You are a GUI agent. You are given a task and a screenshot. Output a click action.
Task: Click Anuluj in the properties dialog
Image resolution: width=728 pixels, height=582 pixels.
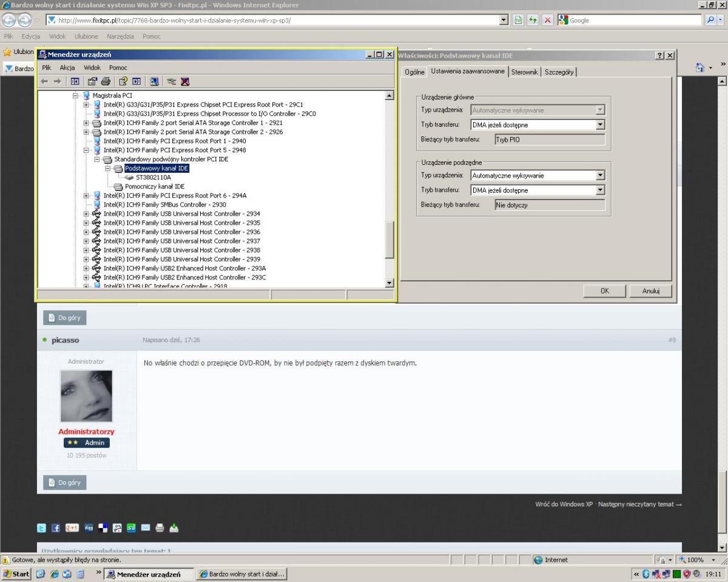(x=651, y=291)
